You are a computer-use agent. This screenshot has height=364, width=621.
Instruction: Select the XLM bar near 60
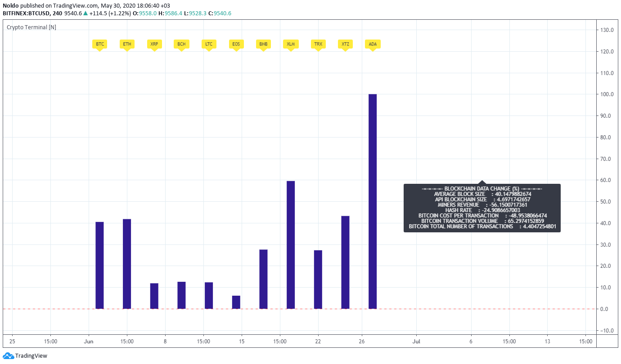291,245
